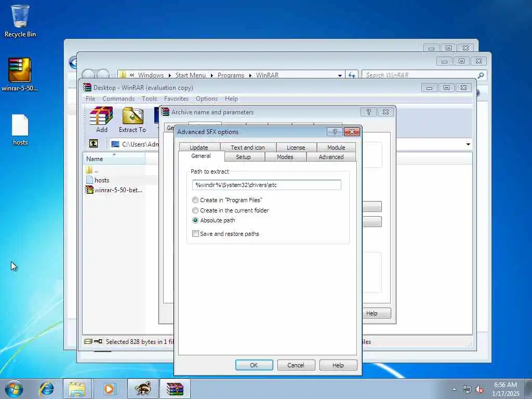Select Create in Program Files option
This screenshot has height=399, width=532.
[195, 200]
